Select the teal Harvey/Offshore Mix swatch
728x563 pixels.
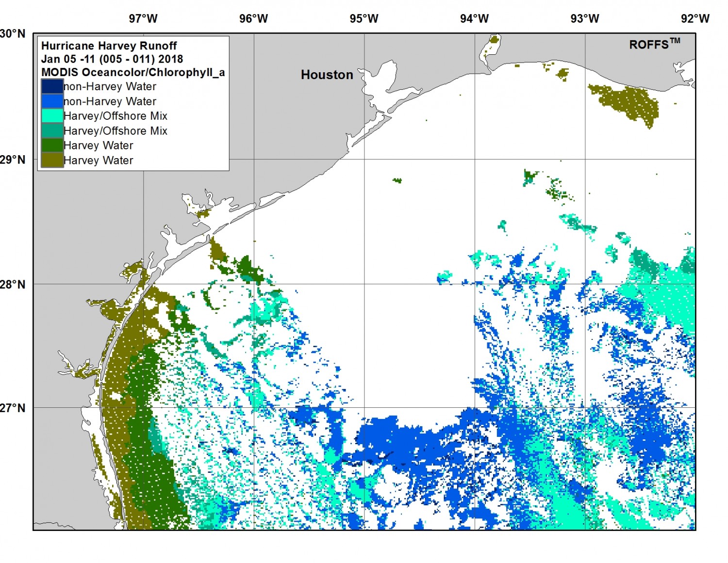click(x=52, y=130)
